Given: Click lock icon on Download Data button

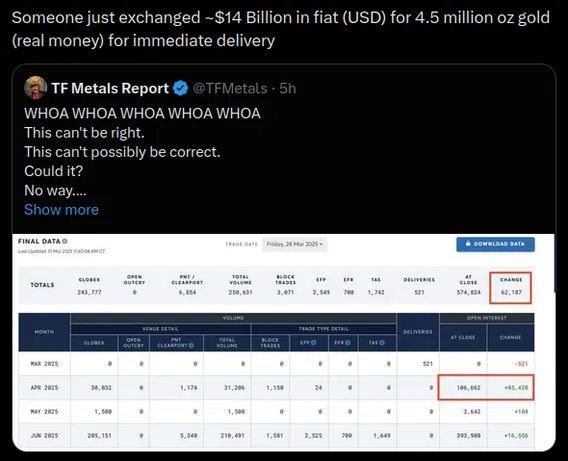Looking at the screenshot, I should click(468, 244).
